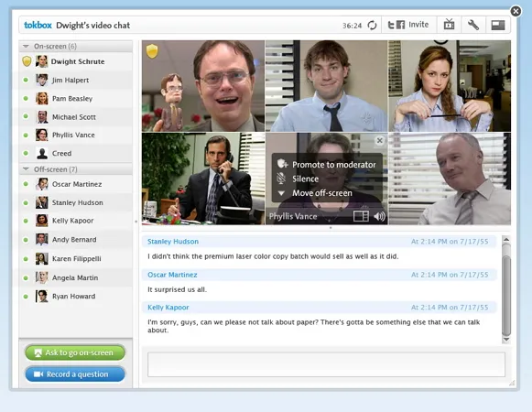
Task: Click Creed's video feed
Action: coord(450,179)
